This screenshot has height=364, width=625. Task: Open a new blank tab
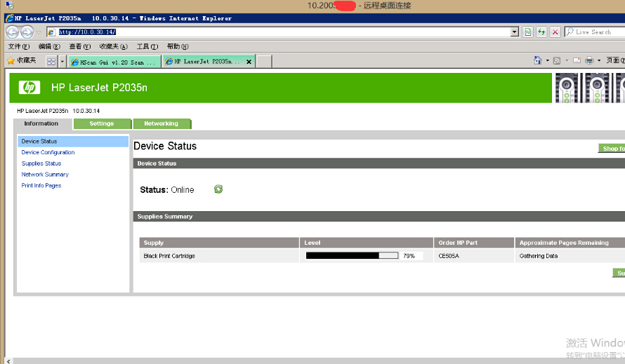[264, 62]
